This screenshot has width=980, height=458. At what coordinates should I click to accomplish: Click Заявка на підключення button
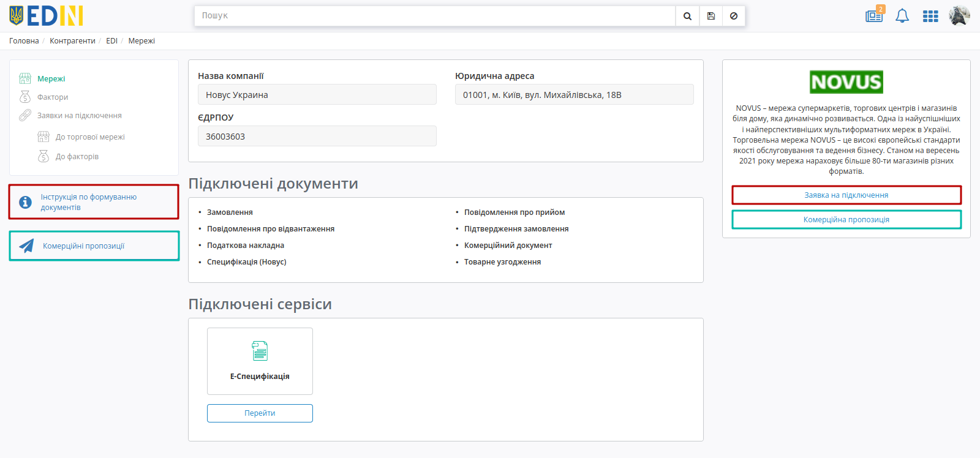point(846,195)
